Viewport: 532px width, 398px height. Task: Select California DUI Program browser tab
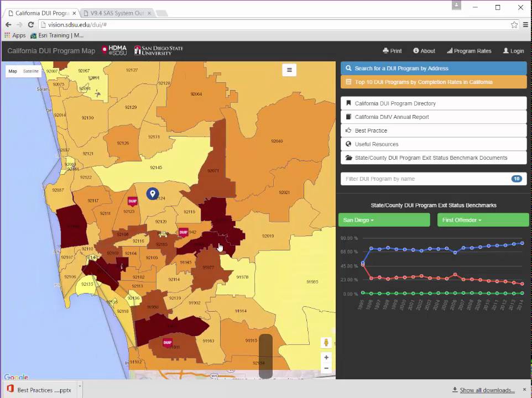41,13
